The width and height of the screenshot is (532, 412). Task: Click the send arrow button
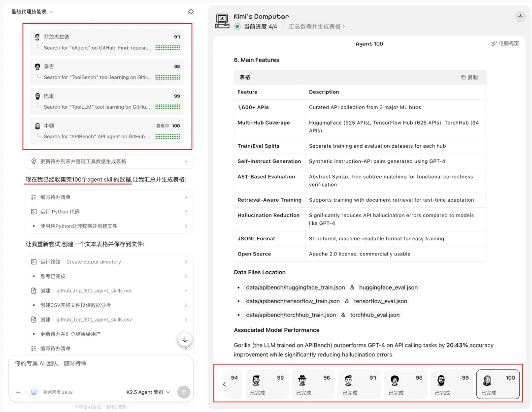coord(184,392)
